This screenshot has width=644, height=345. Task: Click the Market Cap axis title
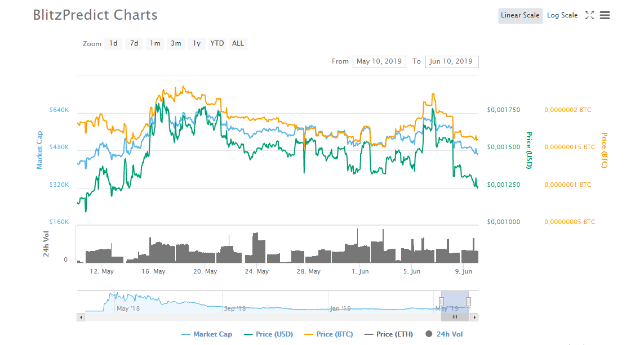[39, 150]
